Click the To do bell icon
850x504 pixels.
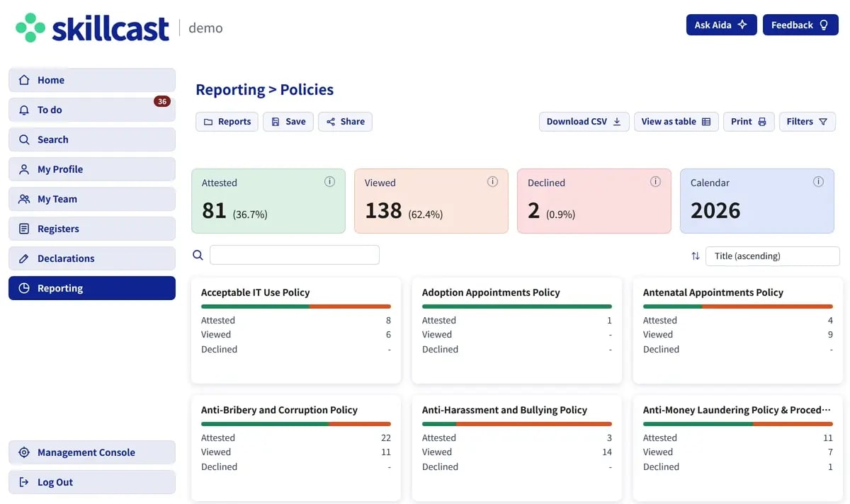(24, 110)
